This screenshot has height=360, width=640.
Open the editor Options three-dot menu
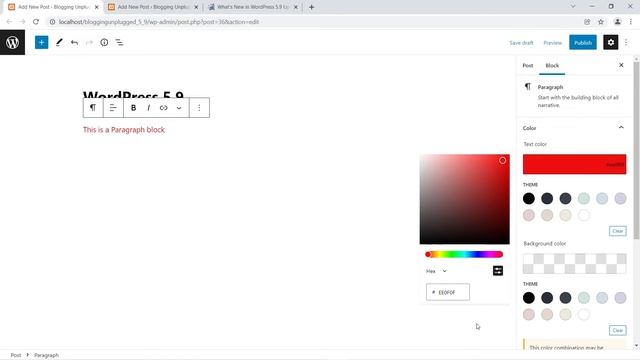pos(626,42)
